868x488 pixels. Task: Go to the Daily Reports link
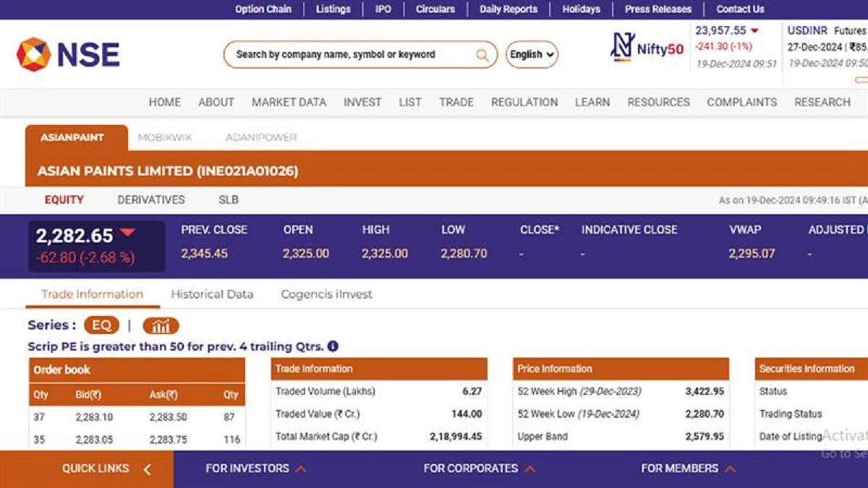coord(508,9)
